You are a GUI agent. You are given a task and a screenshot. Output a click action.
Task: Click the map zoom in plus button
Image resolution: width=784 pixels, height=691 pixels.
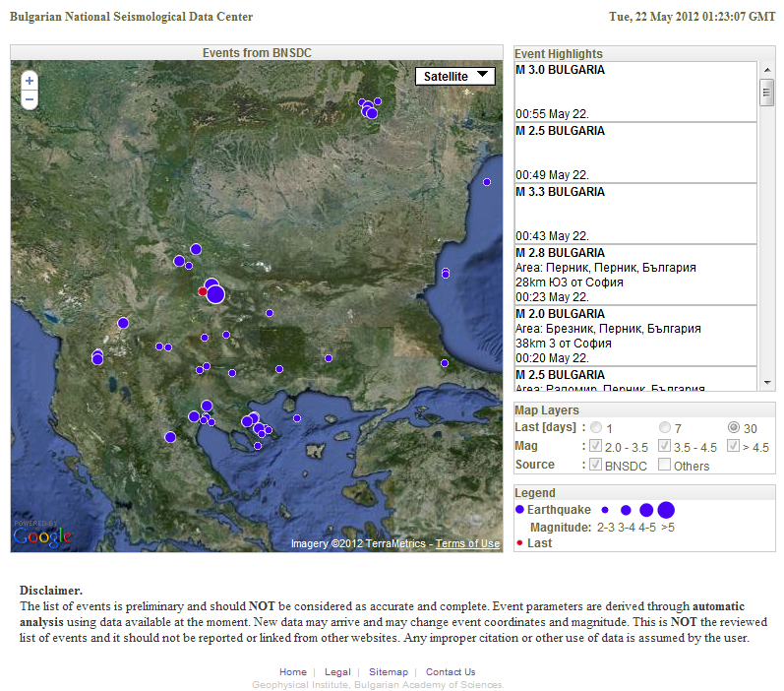click(x=30, y=81)
